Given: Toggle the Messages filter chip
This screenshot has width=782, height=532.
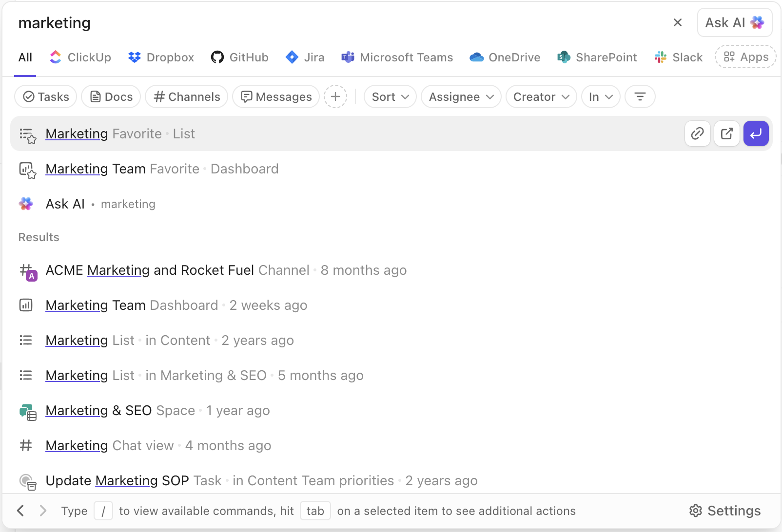Looking at the screenshot, I should (x=275, y=96).
